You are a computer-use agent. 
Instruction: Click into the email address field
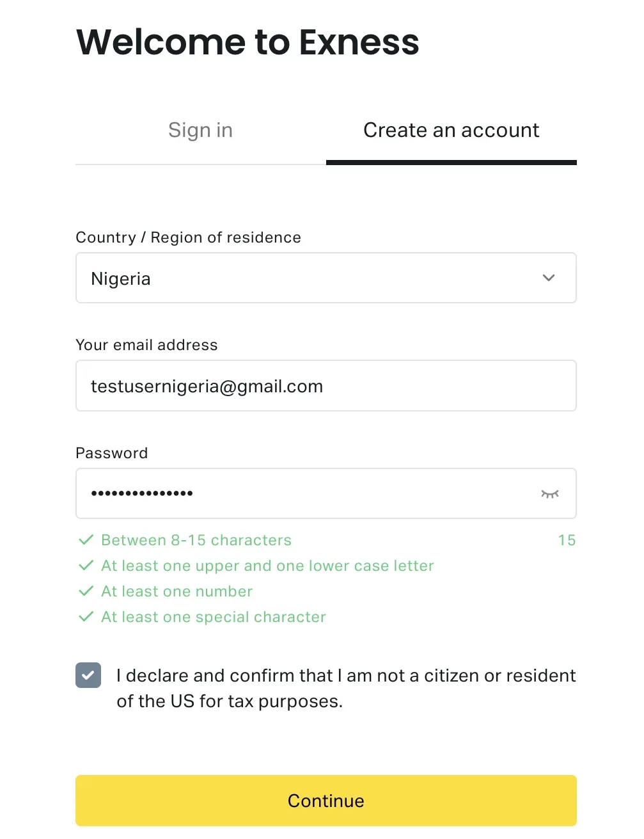pyautogui.click(x=326, y=386)
